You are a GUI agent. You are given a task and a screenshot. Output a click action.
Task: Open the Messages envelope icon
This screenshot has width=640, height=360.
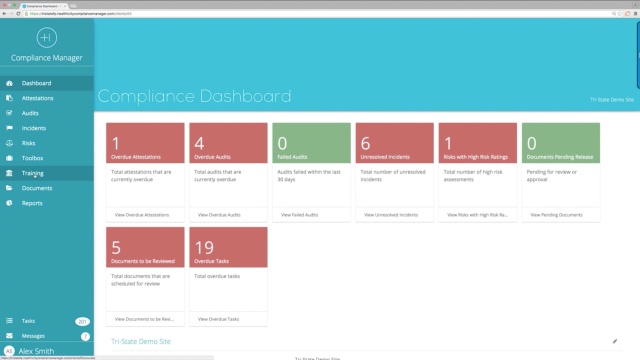[x=9, y=336]
